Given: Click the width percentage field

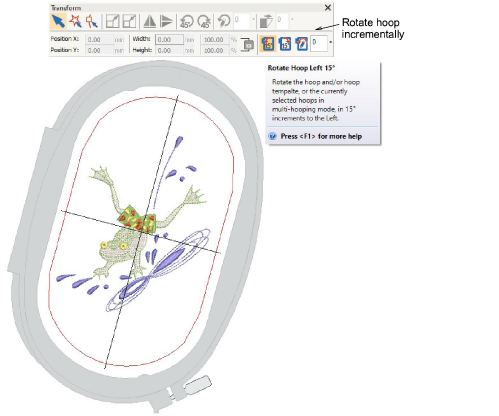Looking at the screenshot, I should (x=215, y=40).
